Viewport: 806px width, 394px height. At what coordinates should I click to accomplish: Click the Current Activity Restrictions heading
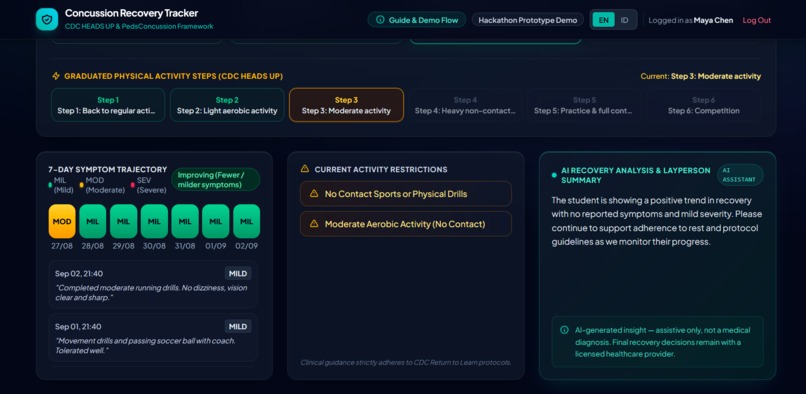381,169
